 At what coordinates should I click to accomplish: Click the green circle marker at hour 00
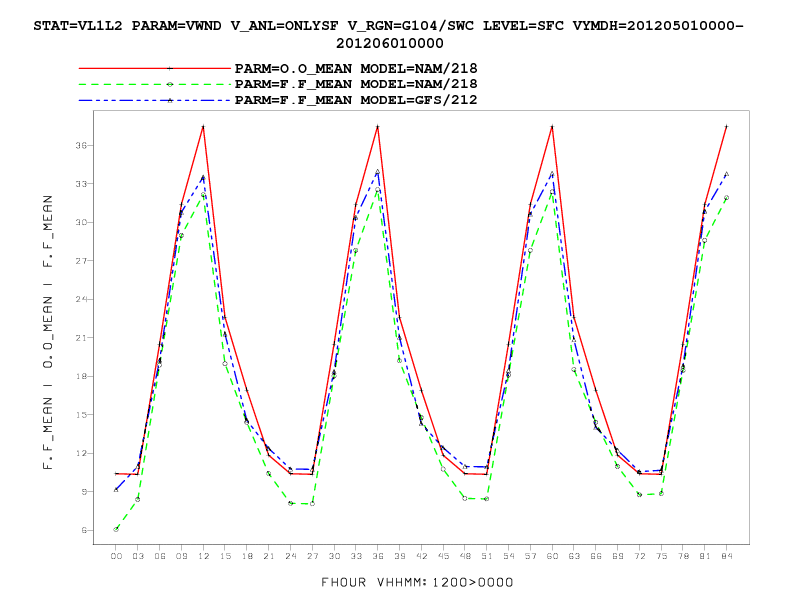pyautogui.click(x=116, y=529)
